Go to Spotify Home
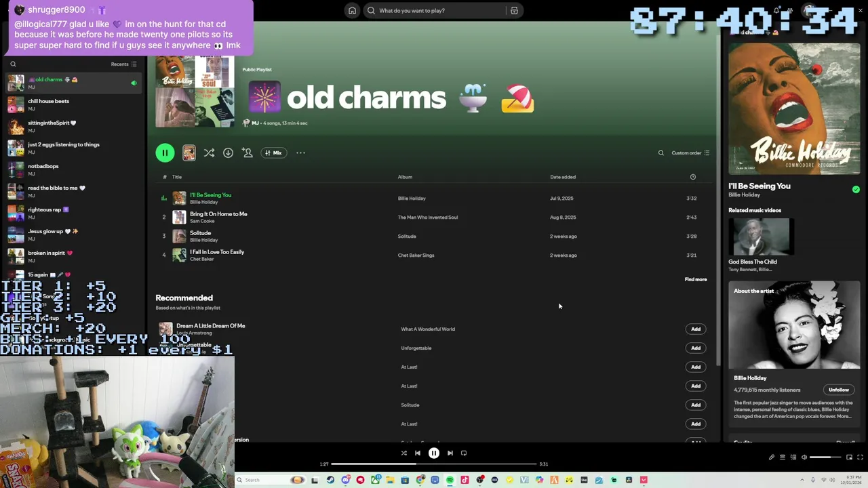The image size is (868, 488). pyautogui.click(x=352, y=10)
